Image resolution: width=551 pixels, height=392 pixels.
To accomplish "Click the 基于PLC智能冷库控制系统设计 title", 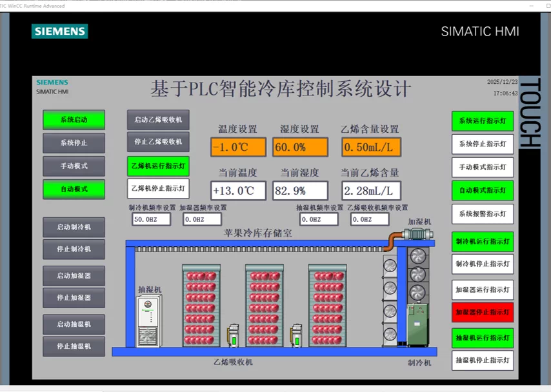I will pos(281,88).
